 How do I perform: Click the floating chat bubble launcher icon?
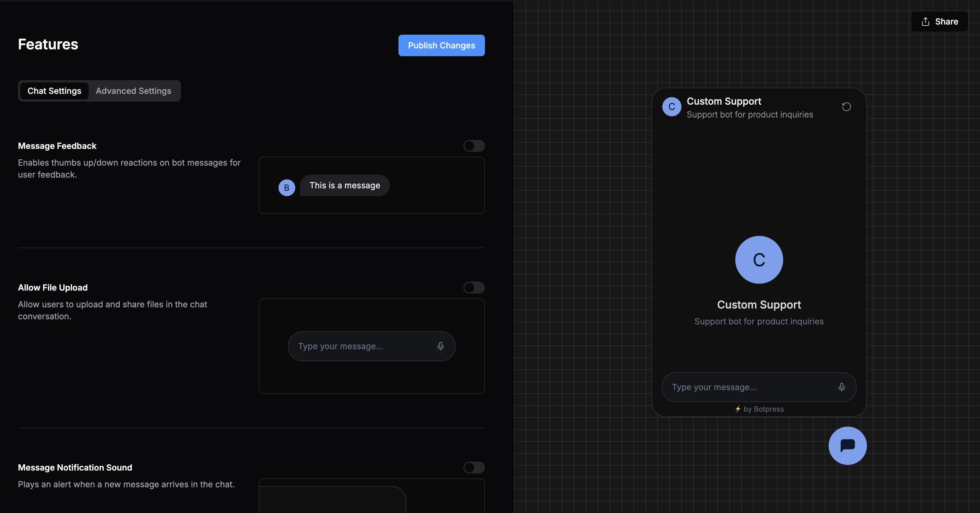coord(847,446)
